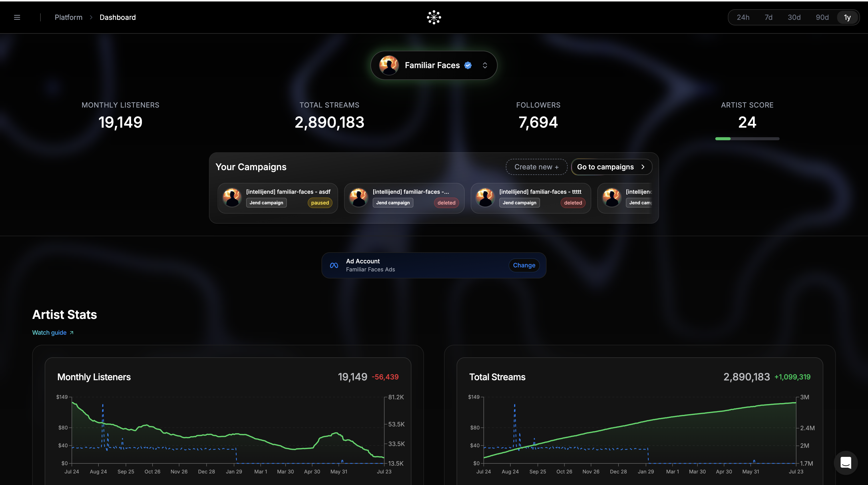Click the breadcrumb chevron after Platform
Image resolution: width=868 pixels, height=485 pixels.
tap(91, 17)
